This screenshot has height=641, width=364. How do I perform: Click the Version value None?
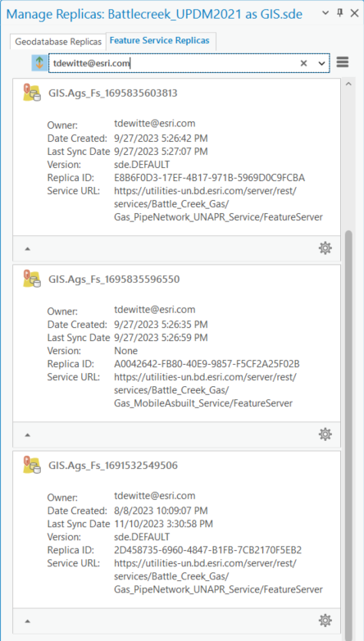click(x=126, y=351)
